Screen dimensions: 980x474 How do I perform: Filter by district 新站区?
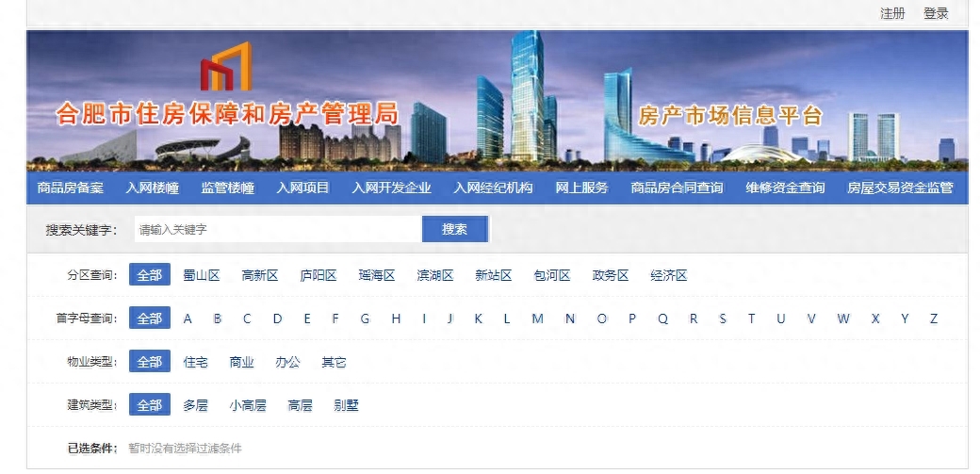click(494, 275)
